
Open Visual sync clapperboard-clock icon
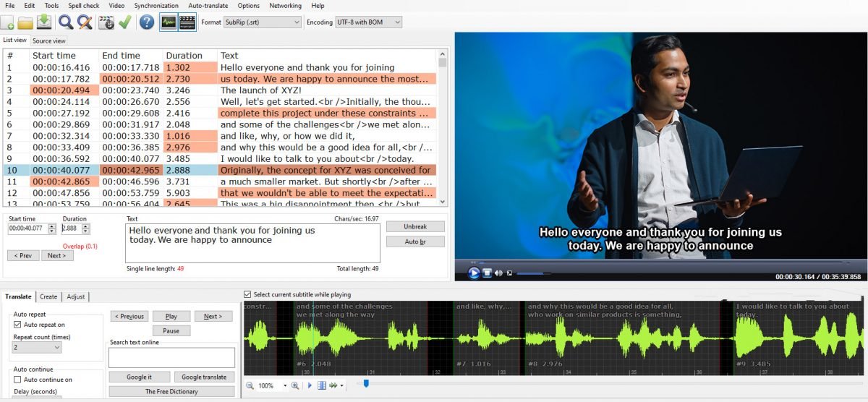(106, 22)
